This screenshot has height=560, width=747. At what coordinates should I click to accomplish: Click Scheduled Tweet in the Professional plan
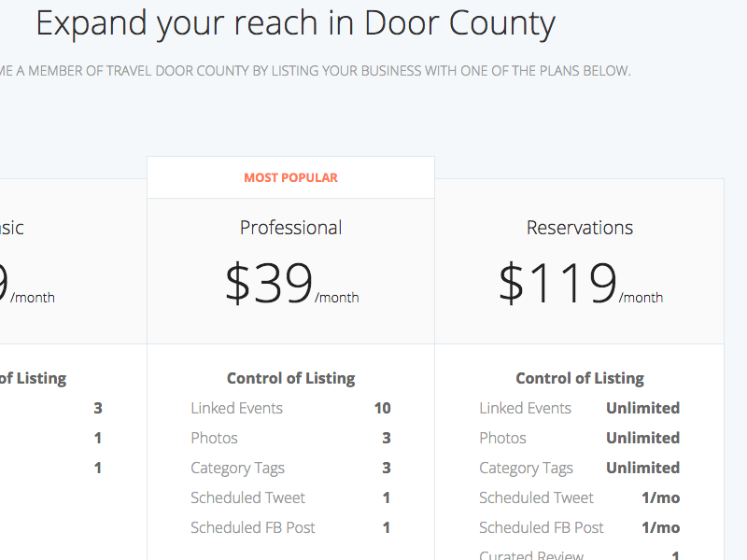tap(247, 497)
